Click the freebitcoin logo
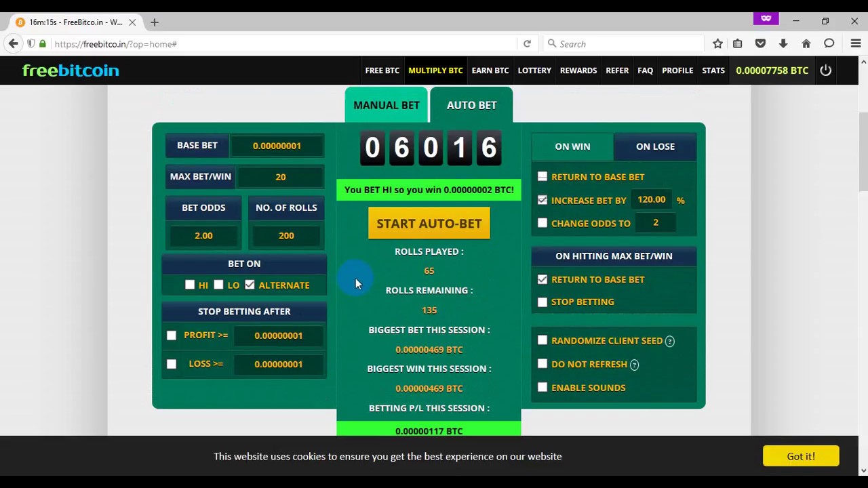 [x=71, y=70]
